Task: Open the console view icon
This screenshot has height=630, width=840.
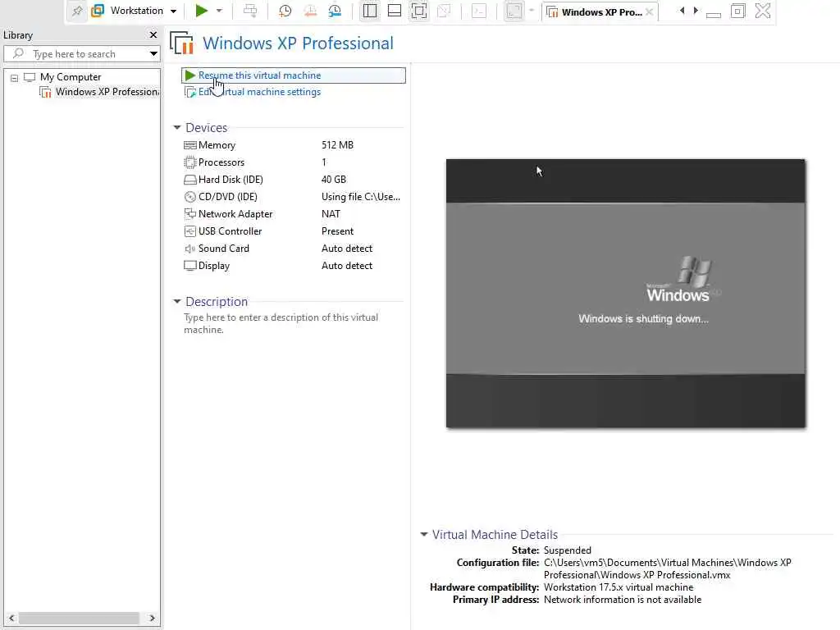Action: [x=479, y=11]
